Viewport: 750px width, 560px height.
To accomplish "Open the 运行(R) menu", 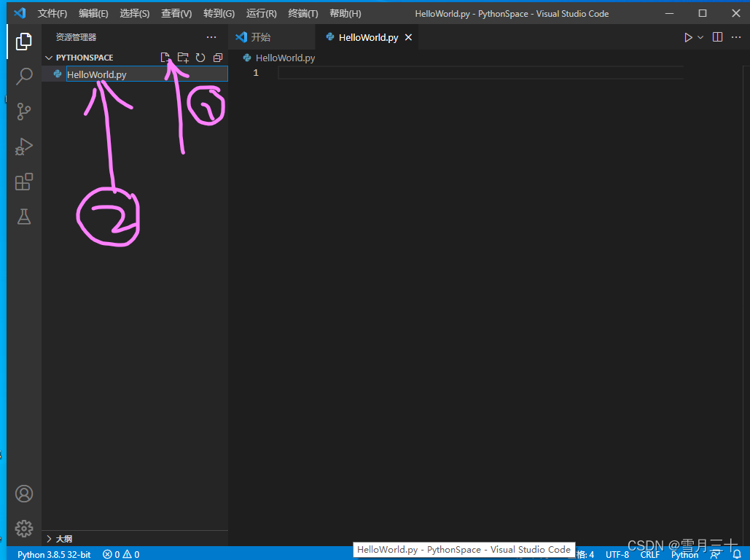I will pos(261,13).
